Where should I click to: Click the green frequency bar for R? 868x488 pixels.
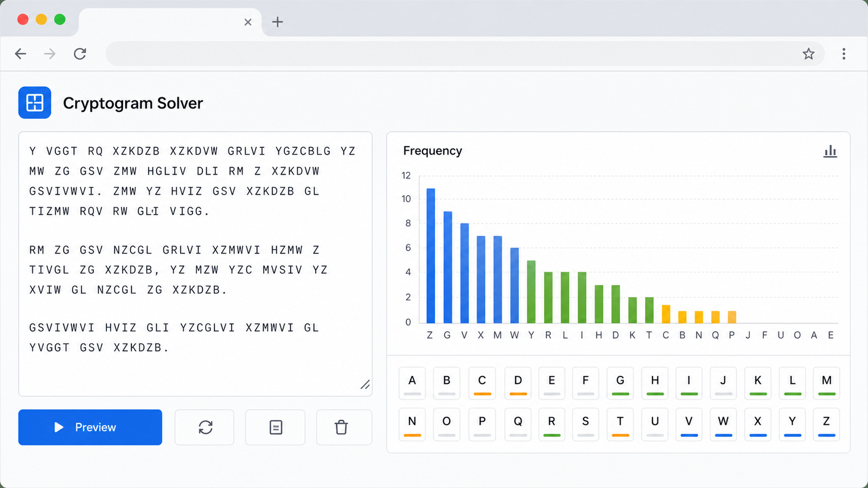(x=548, y=298)
